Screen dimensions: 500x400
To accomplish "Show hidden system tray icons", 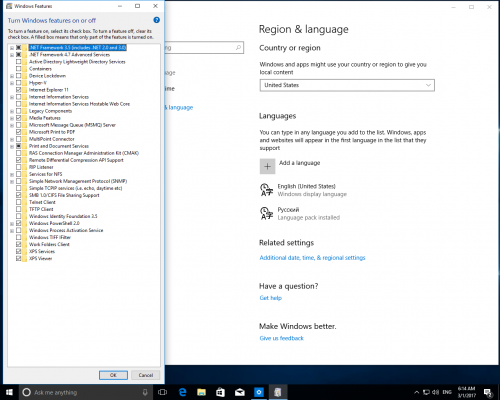I will pos(416,392).
